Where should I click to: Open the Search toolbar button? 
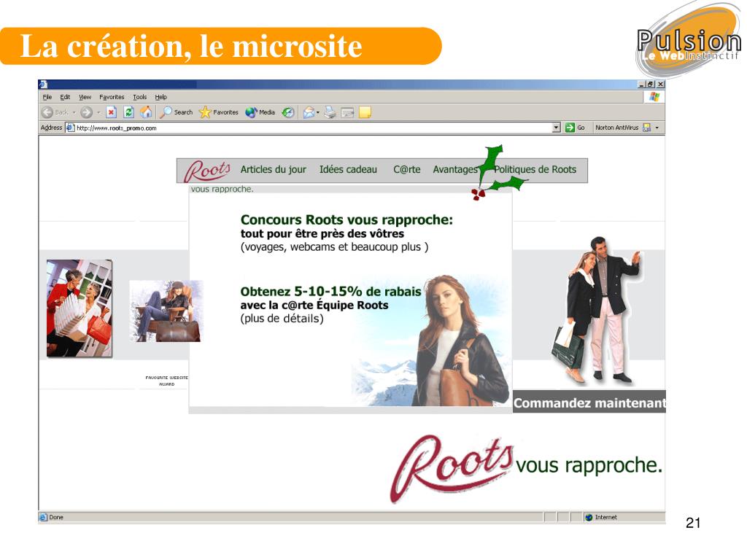click(177, 112)
